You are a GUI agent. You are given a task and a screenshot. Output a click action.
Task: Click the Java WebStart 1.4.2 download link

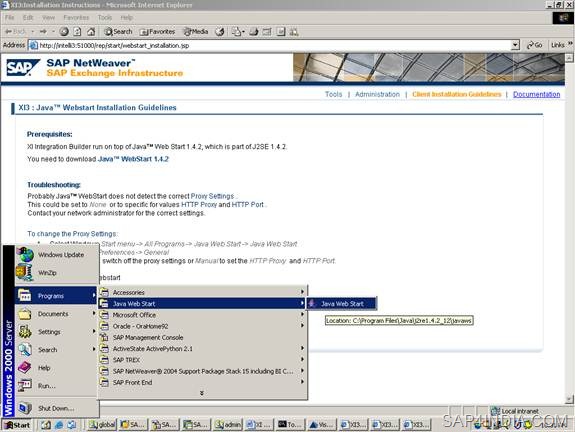[133, 159]
